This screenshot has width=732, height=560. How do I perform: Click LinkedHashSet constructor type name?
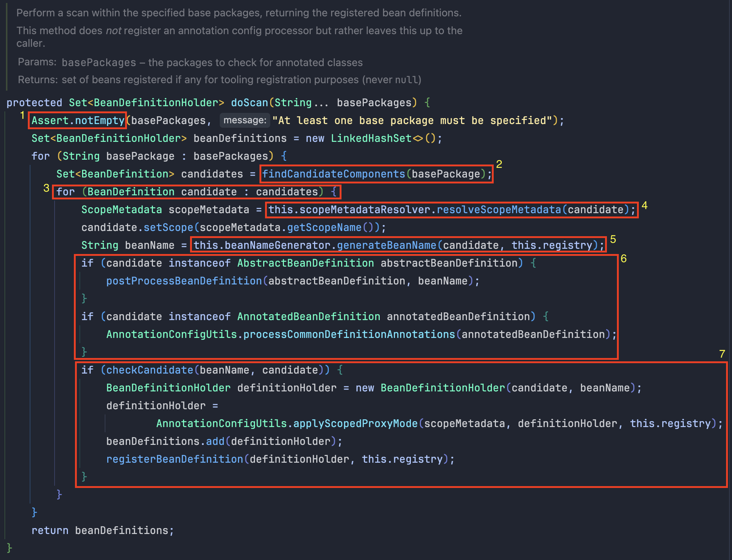coord(371,138)
